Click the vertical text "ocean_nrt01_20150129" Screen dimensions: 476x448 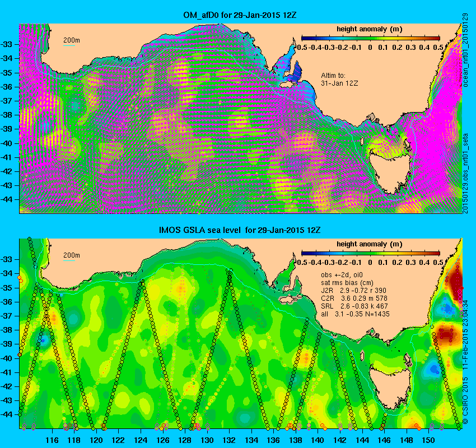465,50
